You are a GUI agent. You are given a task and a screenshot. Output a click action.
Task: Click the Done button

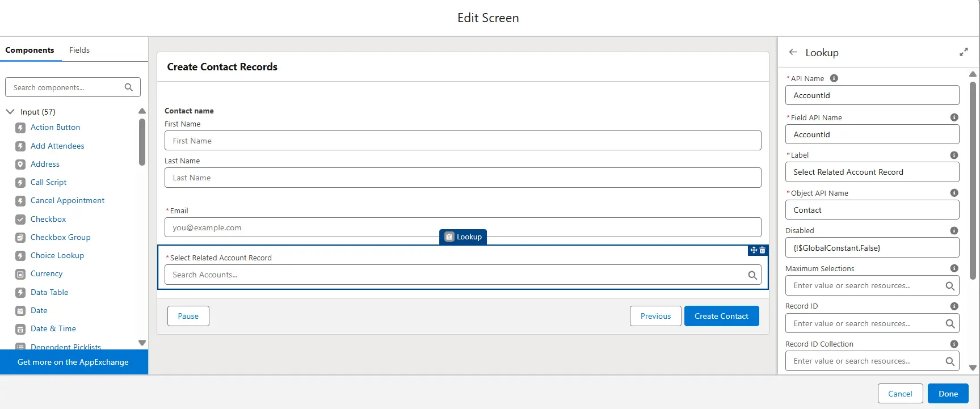(x=948, y=394)
